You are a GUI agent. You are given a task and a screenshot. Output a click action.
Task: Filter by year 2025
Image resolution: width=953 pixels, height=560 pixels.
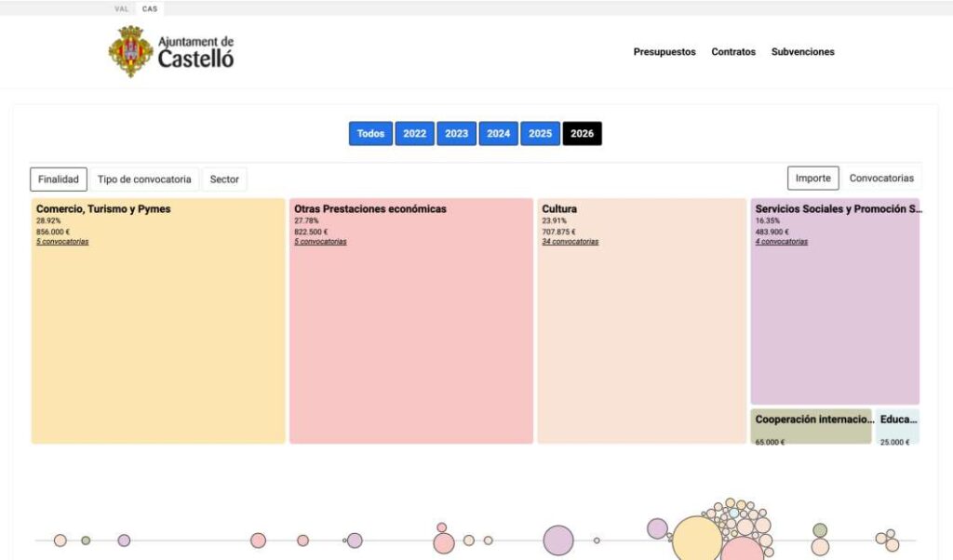point(540,134)
